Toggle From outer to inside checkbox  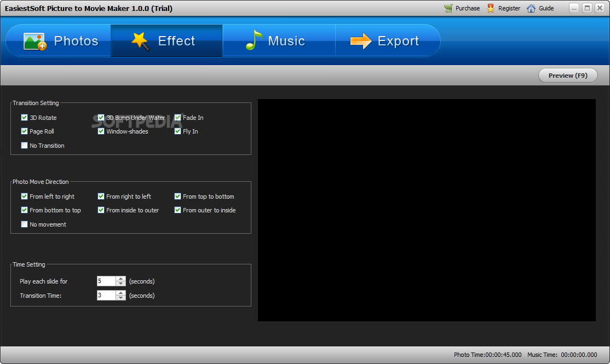[x=178, y=210]
